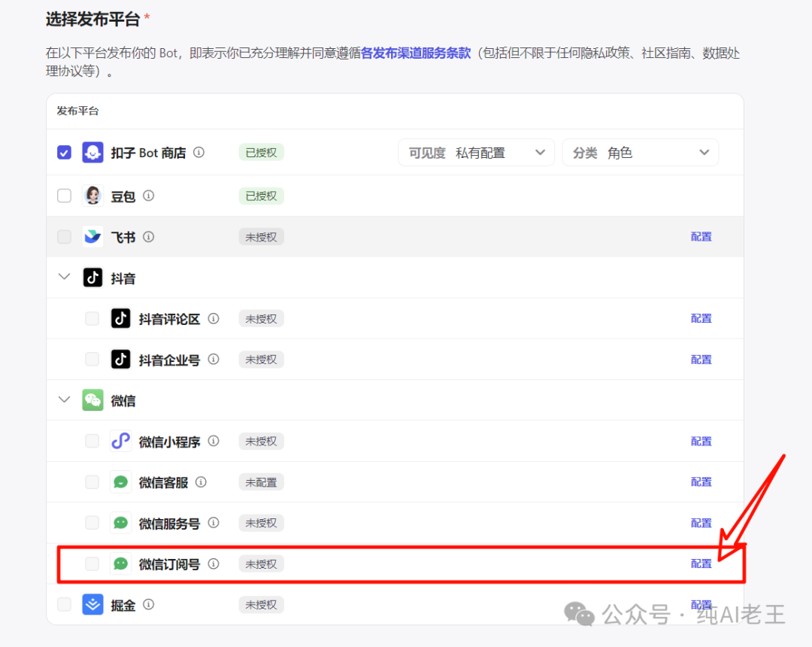The height and width of the screenshot is (647, 812).
Task: Click the 微信订阅号 icon
Action: click(120, 563)
